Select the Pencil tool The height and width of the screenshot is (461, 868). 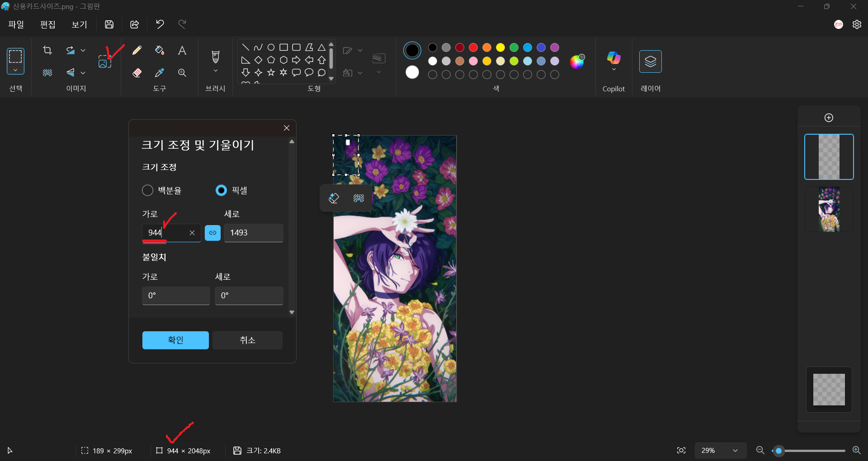click(137, 50)
